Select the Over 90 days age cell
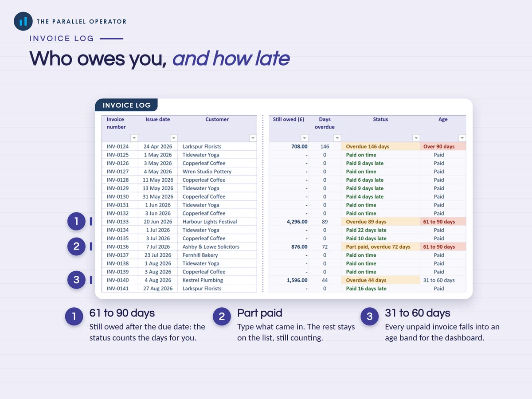The width and height of the screenshot is (532, 399). tap(443, 146)
